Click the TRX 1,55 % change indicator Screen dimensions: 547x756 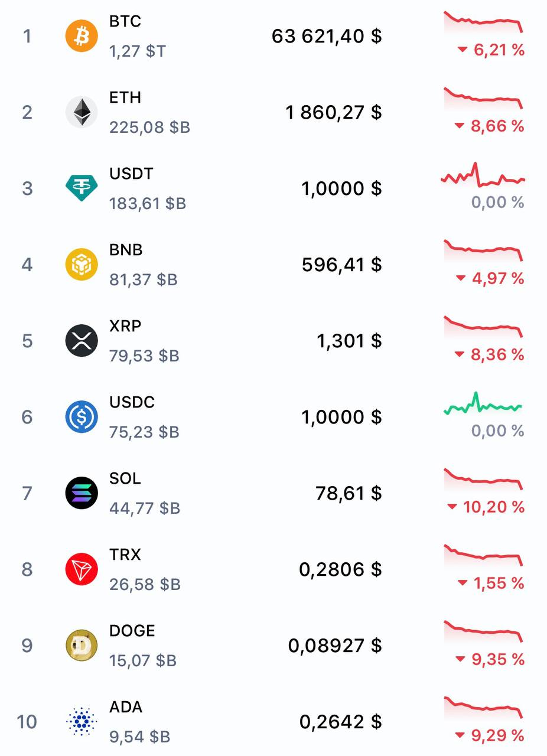[x=498, y=583]
